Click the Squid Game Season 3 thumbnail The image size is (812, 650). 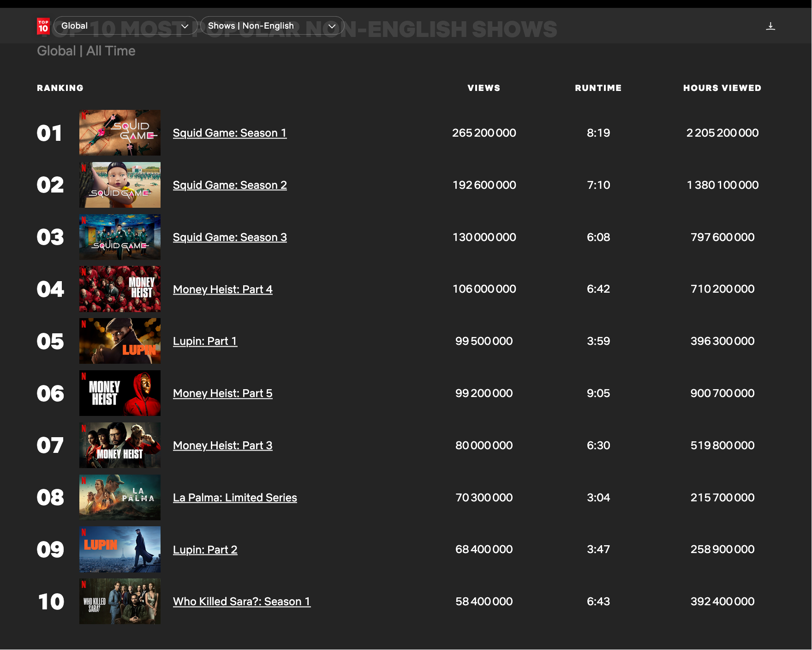pos(120,237)
